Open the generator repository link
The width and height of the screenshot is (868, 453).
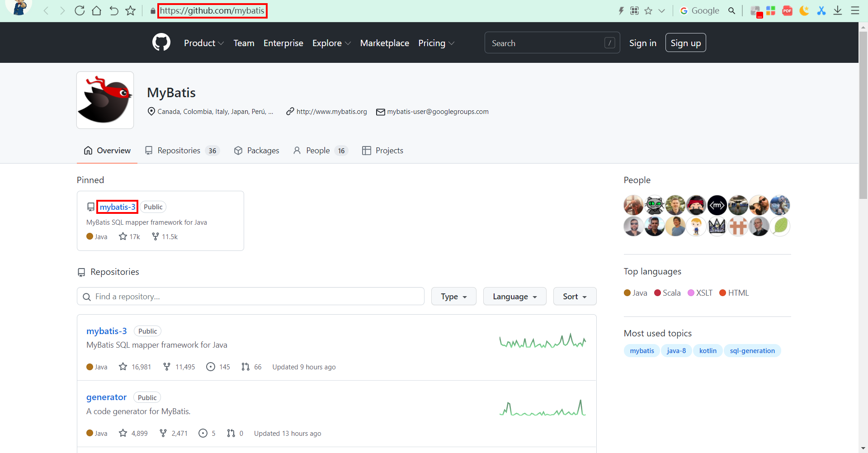tap(106, 397)
